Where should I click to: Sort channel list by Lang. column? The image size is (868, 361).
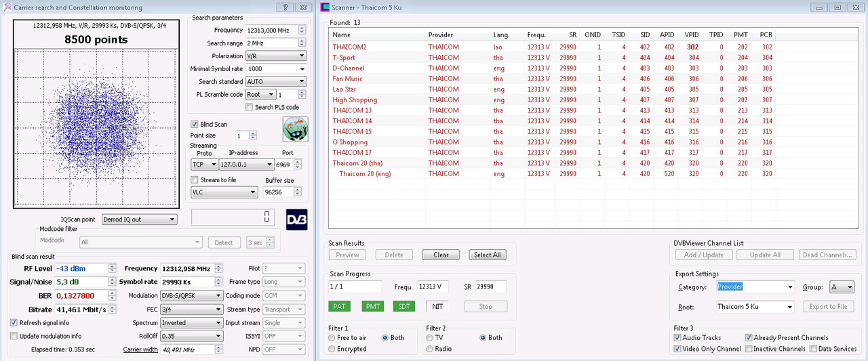(507, 35)
